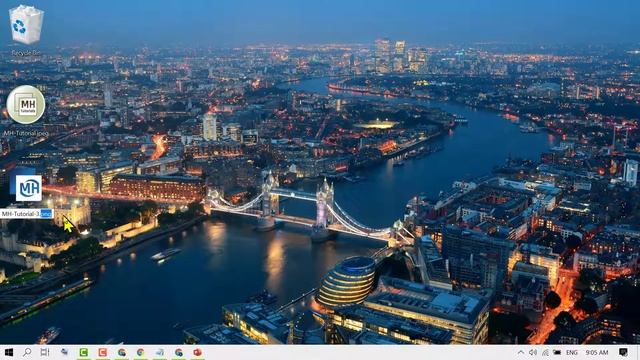Click the MH-Tutorial.jpeg file name label
This screenshot has height=360, width=640.
tap(26, 133)
